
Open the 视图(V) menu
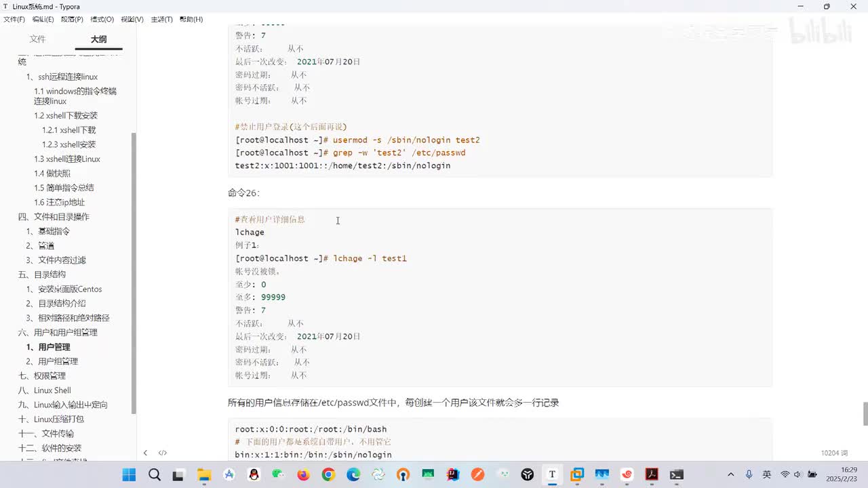click(132, 19)
